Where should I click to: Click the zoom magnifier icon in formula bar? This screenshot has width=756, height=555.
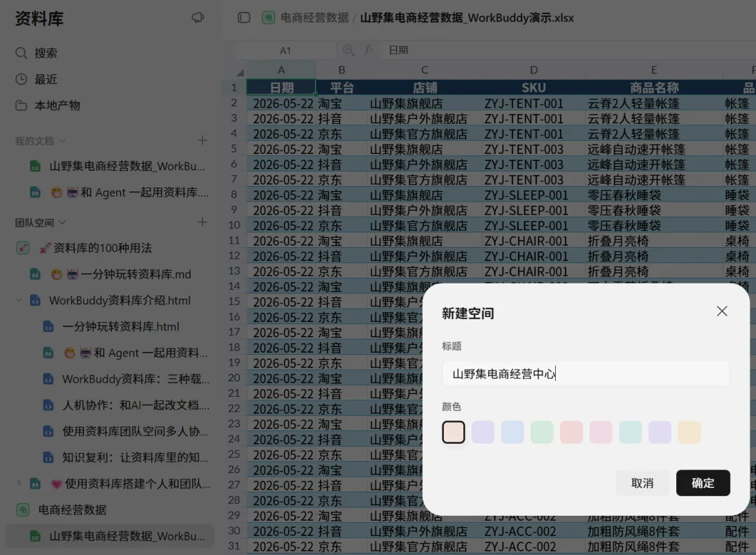point(348,50)
